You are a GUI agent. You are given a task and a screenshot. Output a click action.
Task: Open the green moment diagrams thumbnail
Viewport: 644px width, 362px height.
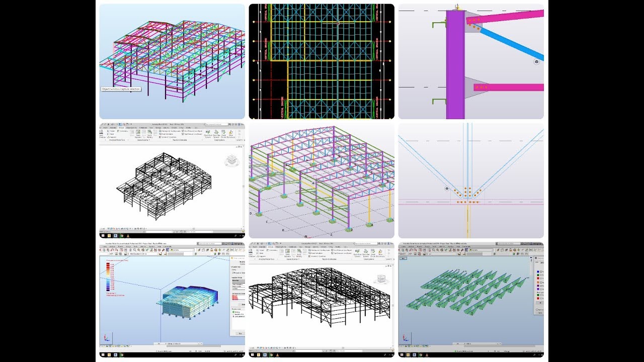coord(471,300)
